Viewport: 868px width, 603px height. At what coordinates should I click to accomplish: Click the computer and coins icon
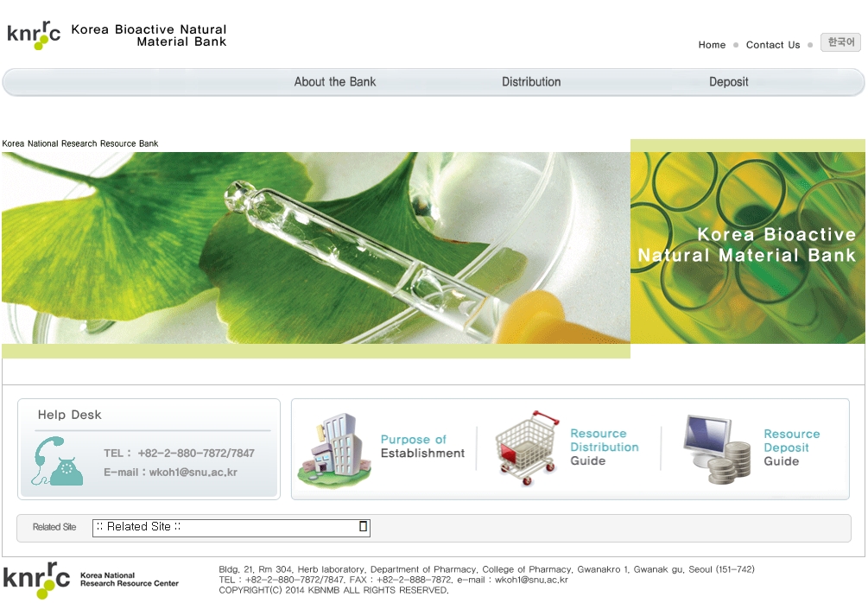[x=716, y=449]
